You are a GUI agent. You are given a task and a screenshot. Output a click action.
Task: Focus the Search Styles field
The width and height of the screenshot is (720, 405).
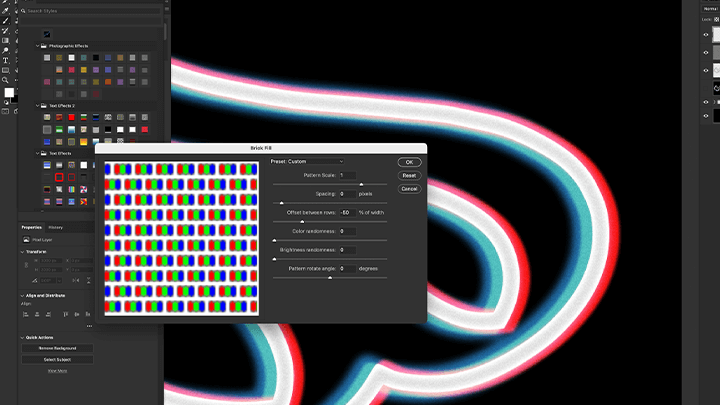[91, 11]
